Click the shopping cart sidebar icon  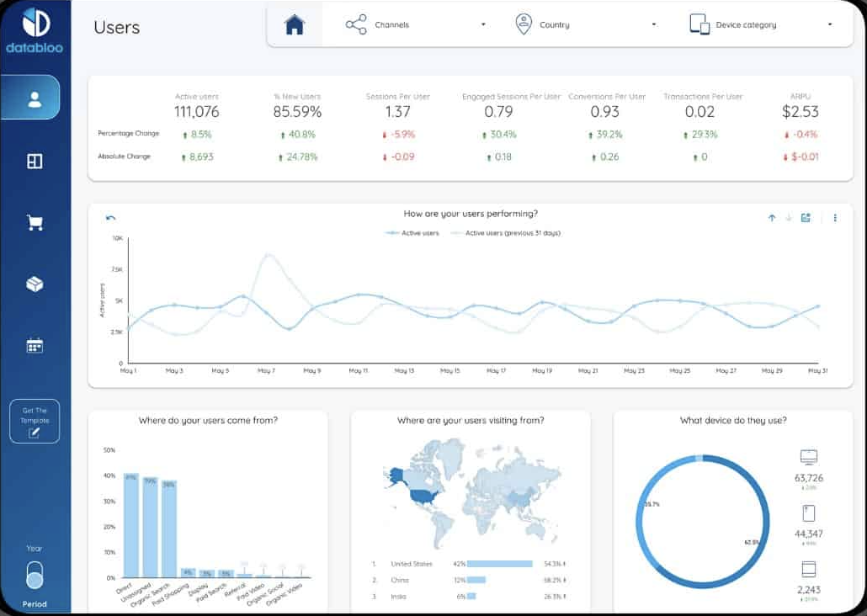[35, 221]
